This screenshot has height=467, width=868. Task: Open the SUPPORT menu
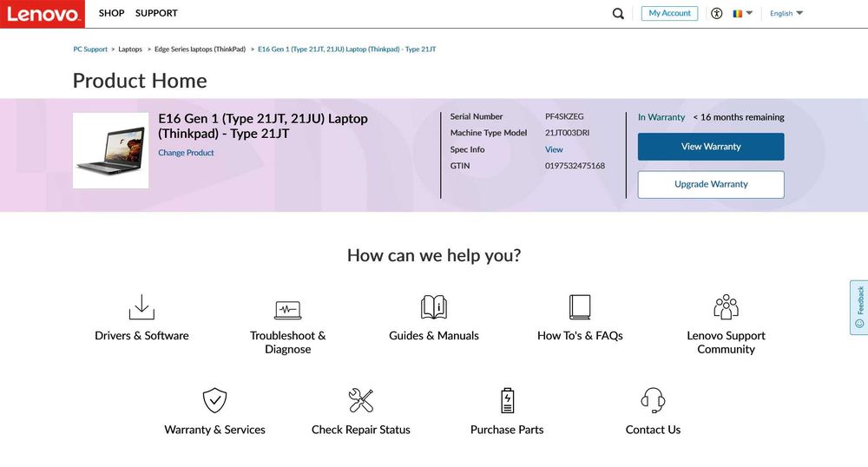coord(156,13)
